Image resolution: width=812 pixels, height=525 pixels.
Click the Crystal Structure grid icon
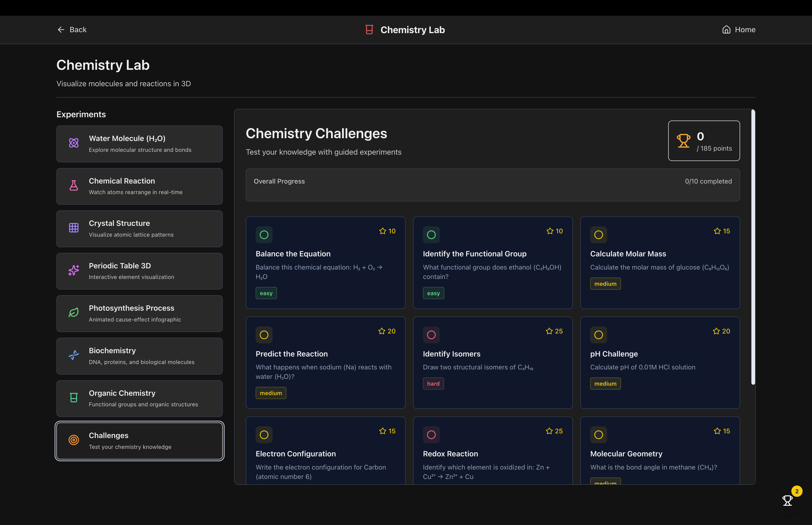(x=74, y=228)
